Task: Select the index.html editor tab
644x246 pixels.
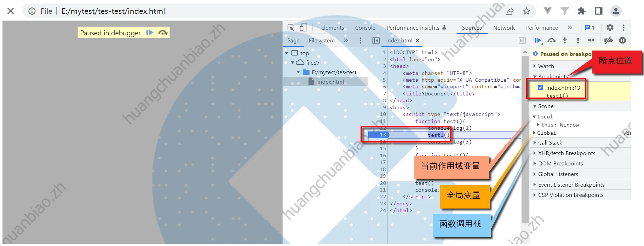Action: point(399,41)
